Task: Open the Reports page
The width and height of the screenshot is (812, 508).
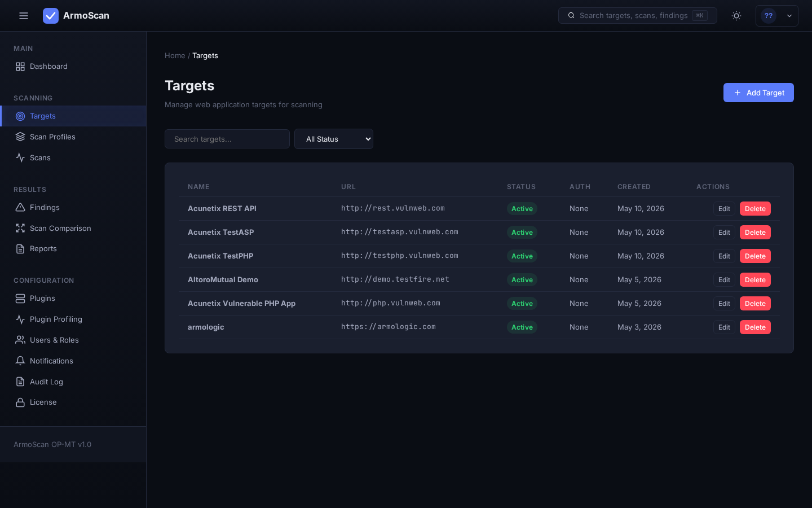Action: pos(73,249)
